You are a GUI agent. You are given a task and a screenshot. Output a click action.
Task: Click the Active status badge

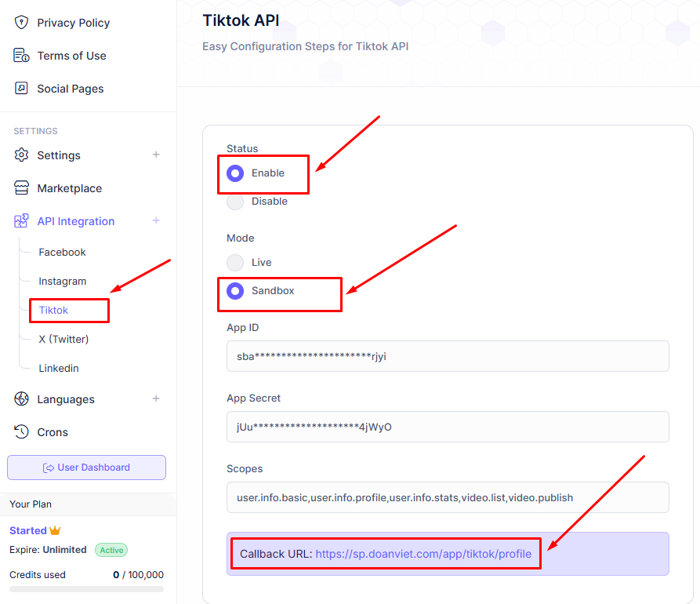pos(111,550)
